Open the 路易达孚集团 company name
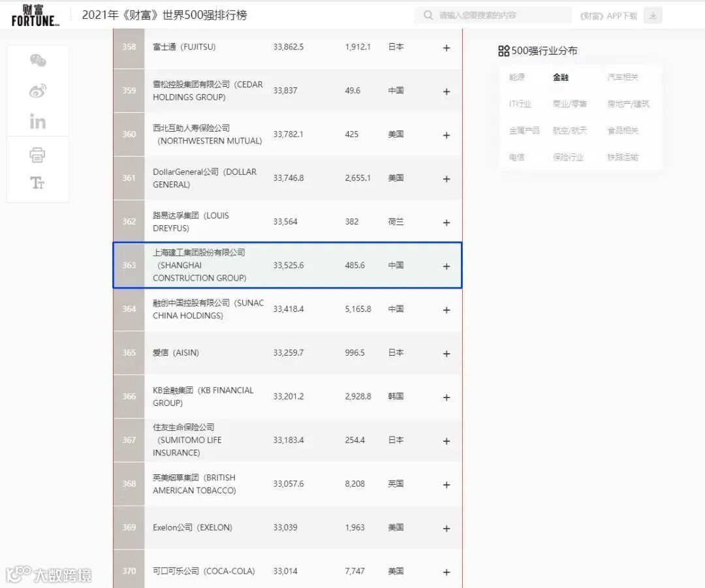 pyautogui.click(x=191, y=222)
